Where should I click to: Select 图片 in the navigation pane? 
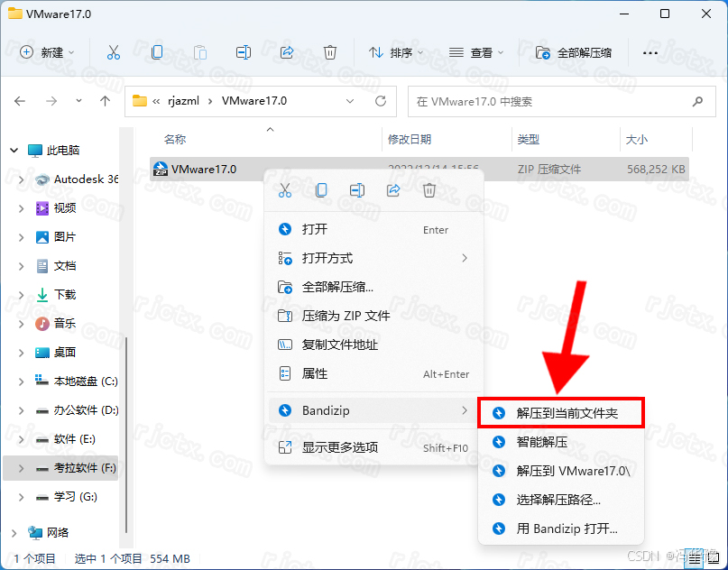65,236
